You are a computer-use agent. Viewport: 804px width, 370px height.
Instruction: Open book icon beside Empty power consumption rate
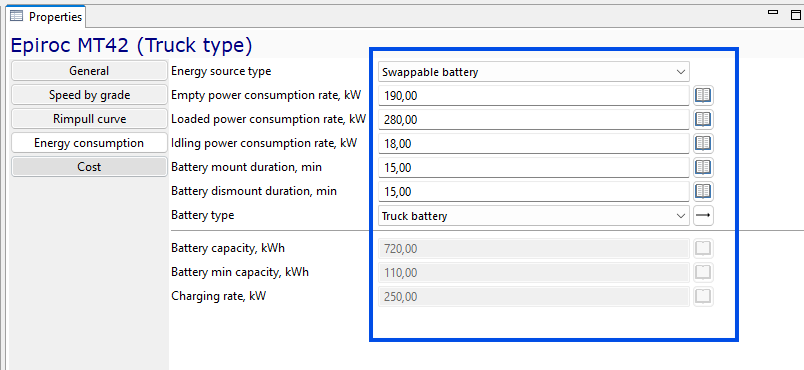(x=704, y=95)
